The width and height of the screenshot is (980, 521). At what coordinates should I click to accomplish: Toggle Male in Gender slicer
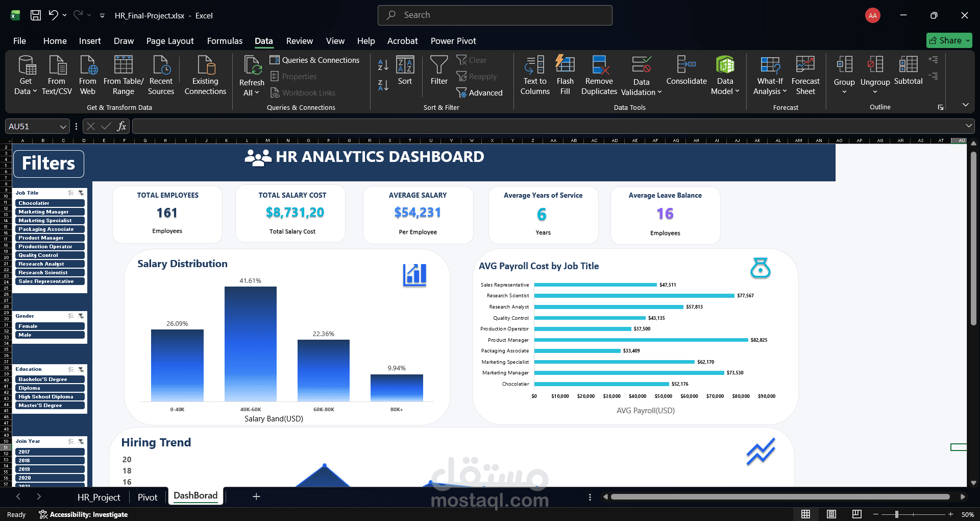click(x=50, y=335)
